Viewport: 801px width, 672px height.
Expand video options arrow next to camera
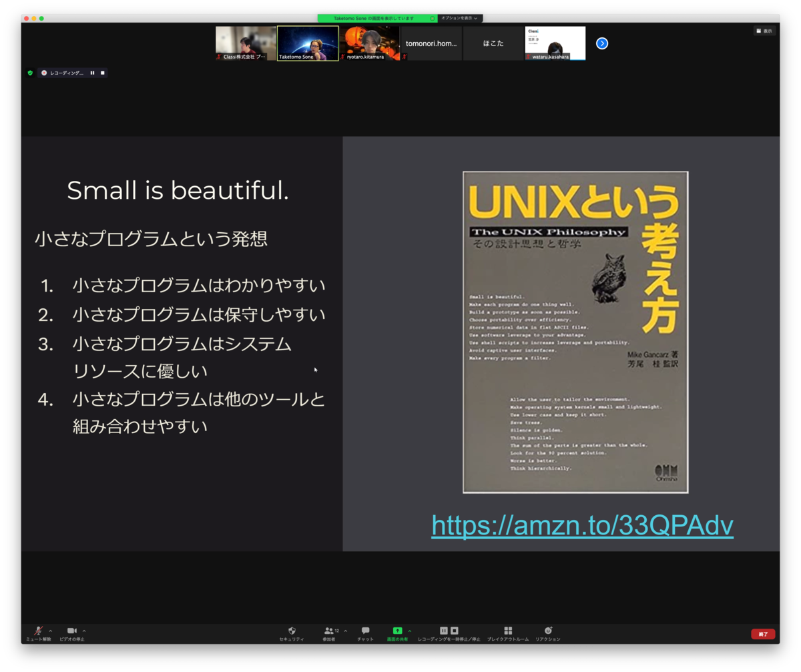click(84, 631)
